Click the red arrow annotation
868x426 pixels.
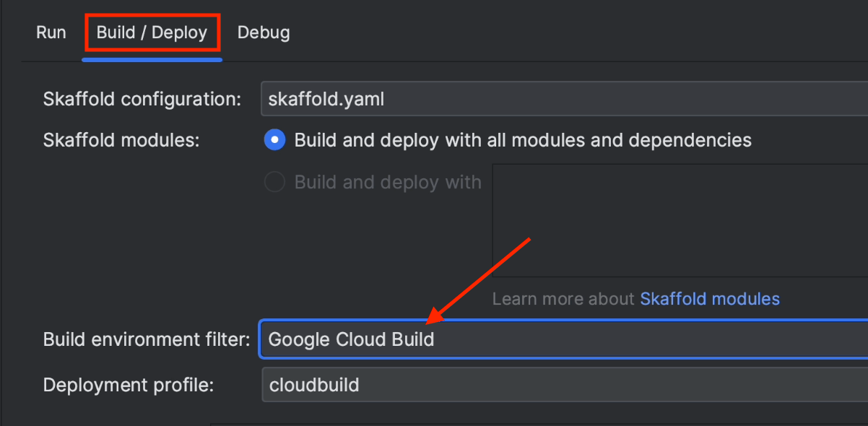click(480, 279)
